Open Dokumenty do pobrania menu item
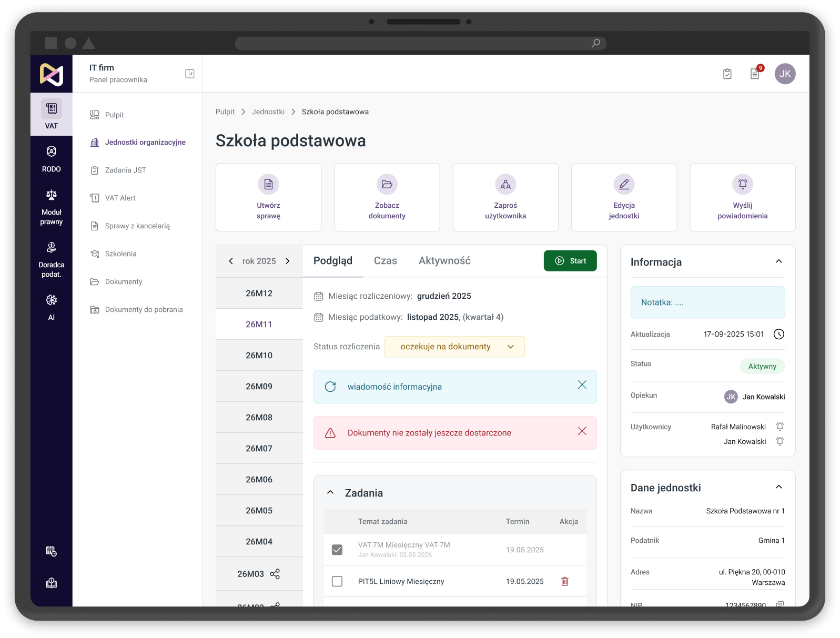840x638 pixels. click(137, 310)
